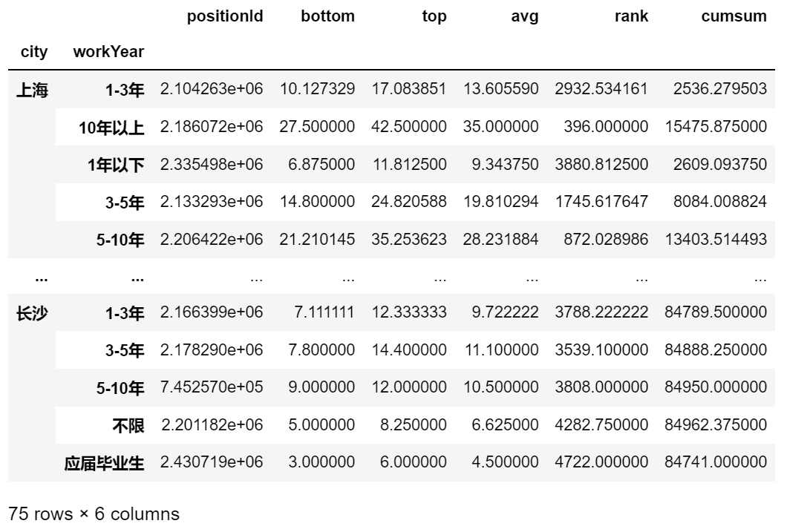Click the truncated rows ellipsis under city
Screen dimensions: 787x532
click(42, 278)
